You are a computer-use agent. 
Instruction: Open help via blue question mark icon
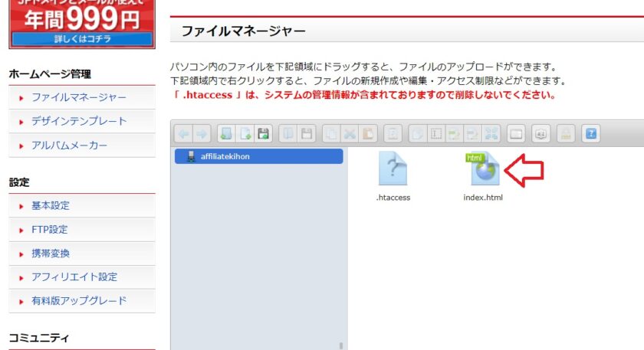pos(590,134)
